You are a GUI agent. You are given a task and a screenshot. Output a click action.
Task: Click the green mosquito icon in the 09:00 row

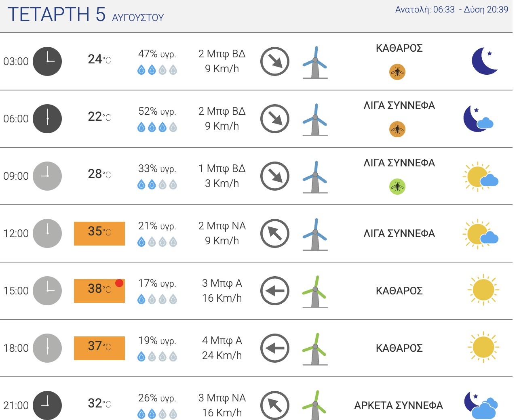[397, 187]
